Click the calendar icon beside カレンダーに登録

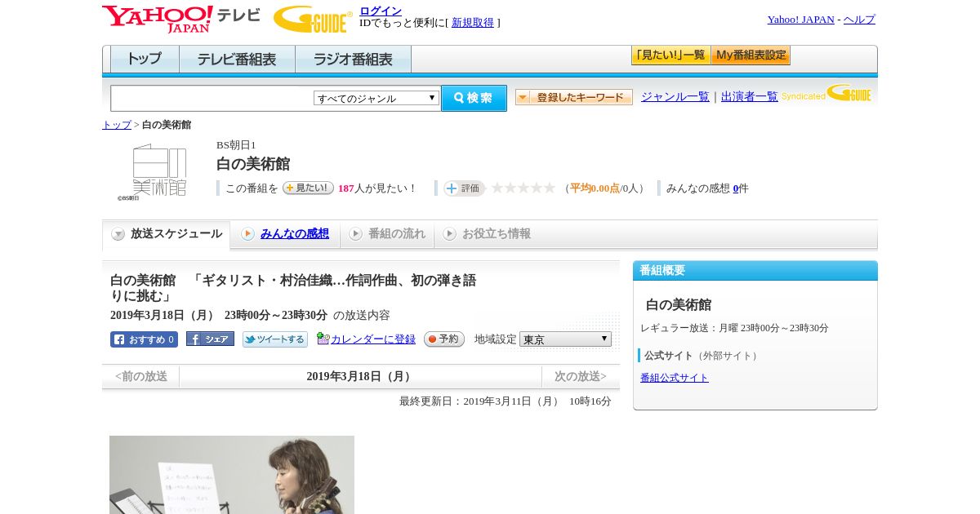tap(323, 339)
